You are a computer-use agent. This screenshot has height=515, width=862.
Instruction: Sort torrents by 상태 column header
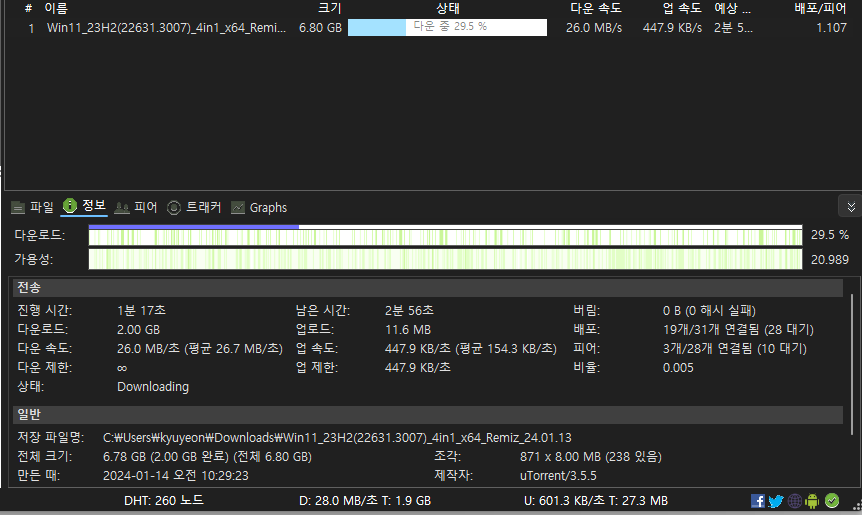pos(448,8)
